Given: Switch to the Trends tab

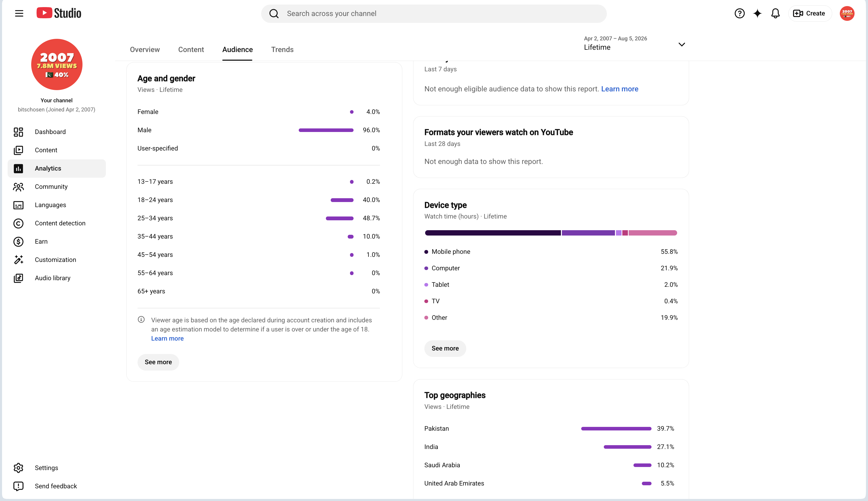Looking at the screenshot, I should 282,49.
